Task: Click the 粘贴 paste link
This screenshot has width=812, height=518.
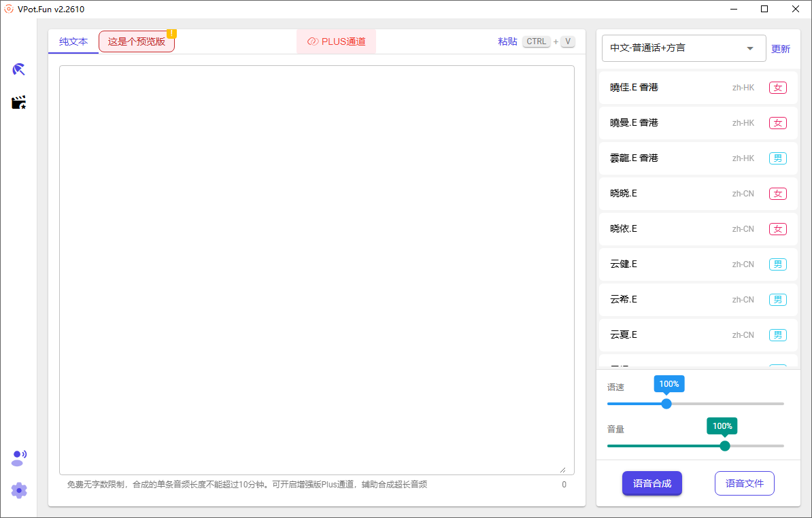Action: pyautogui.click(x=507, y=41)
